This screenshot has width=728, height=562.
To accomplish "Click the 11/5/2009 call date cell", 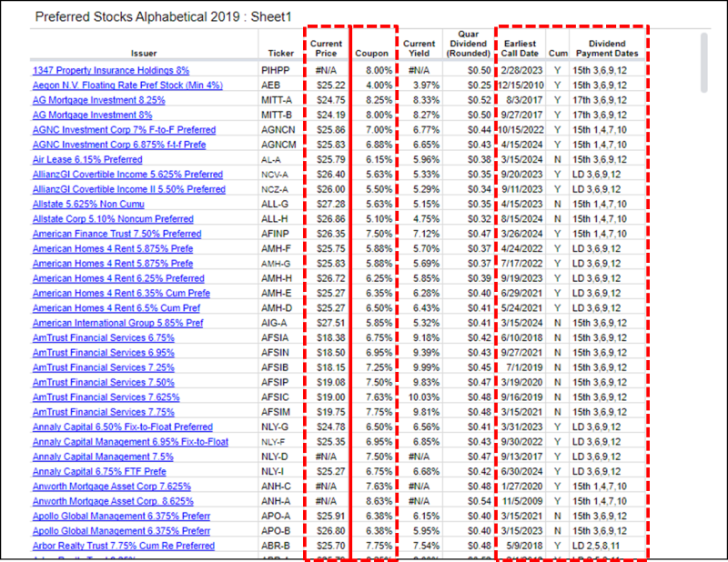I will coord(522,501).
